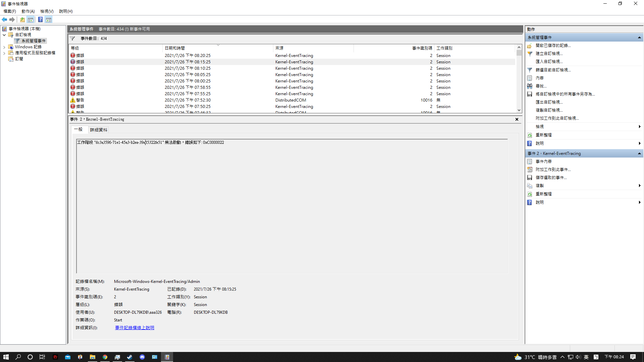
Task: Open the 動作(A) menu
Action: pyautogui.click(x=28, y=11)
